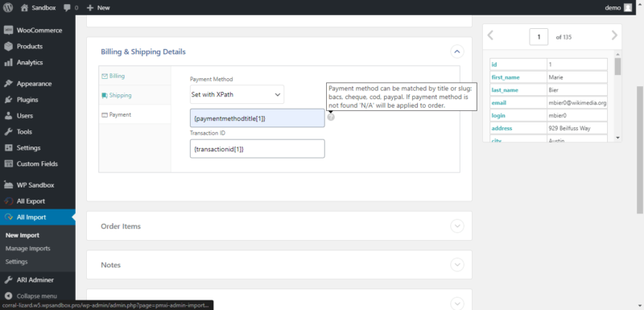Click the All Import icon
Screen dimensions: 644x310
pos(8,217)
